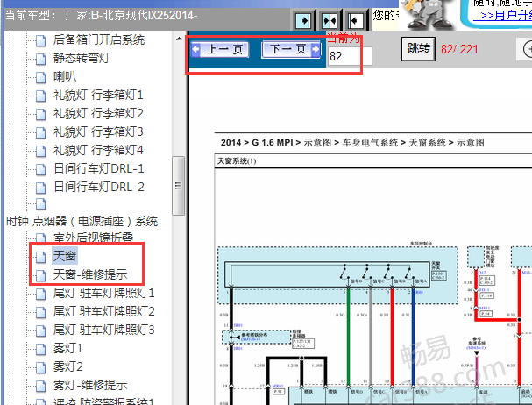Screen dimensions: 532x405
Task: Select 雾灯1 tree entry
Action: click(67, 348)
